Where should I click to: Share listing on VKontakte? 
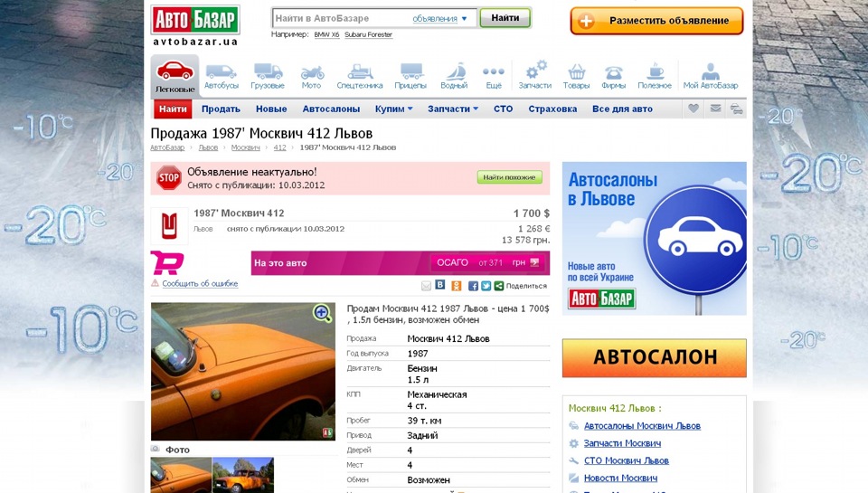coord(440,285)
